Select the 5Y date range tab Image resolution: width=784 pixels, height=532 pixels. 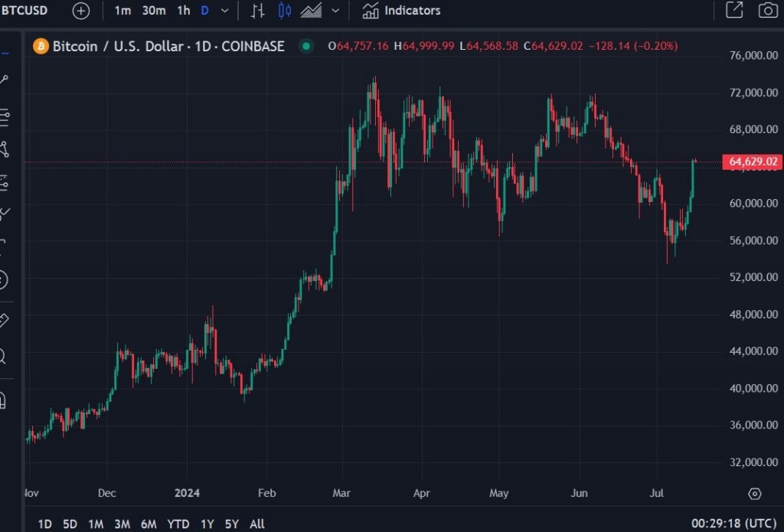coord(231,524)
